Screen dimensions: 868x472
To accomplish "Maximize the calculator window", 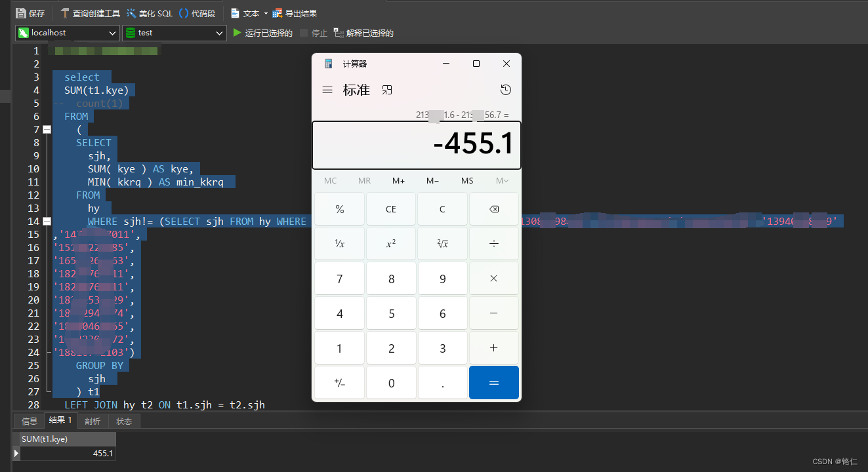I will [x=476, y=64].
